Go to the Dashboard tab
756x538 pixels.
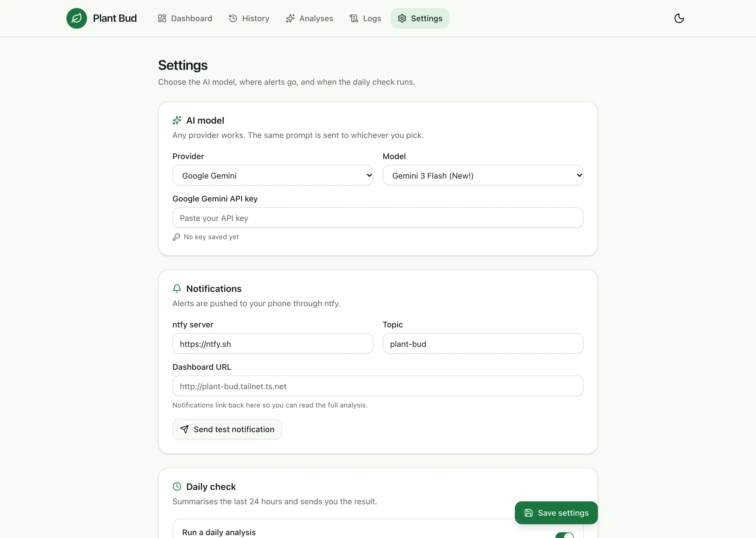[x=185, y=18]
